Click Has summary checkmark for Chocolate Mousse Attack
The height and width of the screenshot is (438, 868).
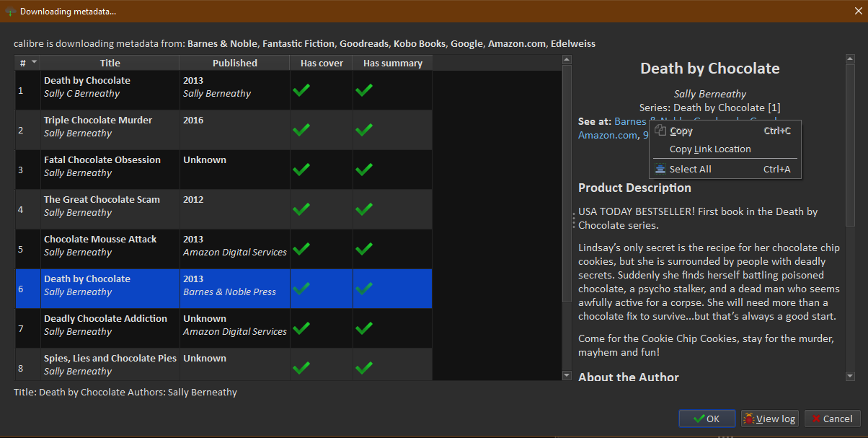[364, 249]
